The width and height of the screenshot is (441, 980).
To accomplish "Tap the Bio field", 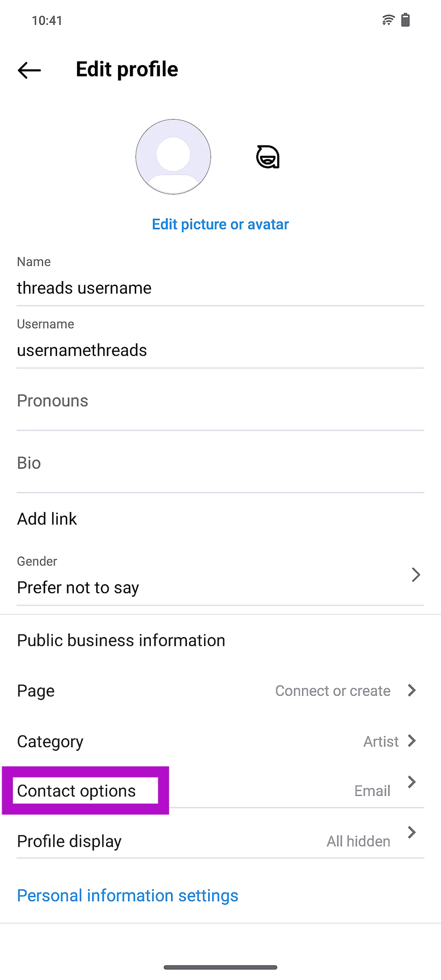I will point(220,463).
